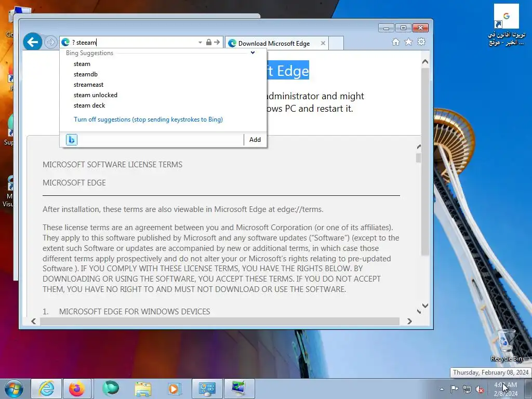Click Turn off suggestions link
The image size is (532, 399).
[148, 119]
